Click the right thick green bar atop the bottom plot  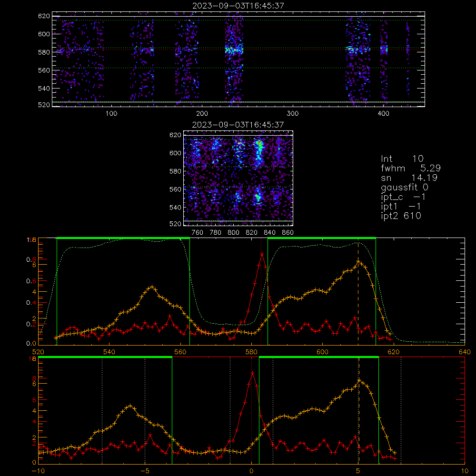tap(319, 357)
